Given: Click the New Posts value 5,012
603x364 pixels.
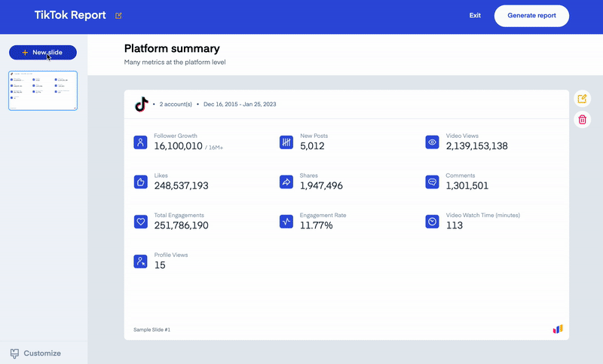Looking at the screenshot, I should pos(312,146).
